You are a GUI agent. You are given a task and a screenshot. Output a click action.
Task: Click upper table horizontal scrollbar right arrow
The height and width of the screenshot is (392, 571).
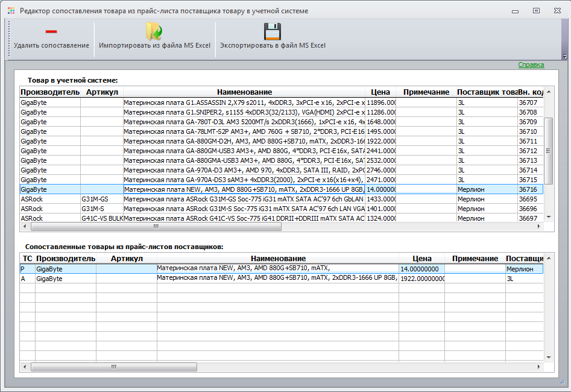[539, 227]
